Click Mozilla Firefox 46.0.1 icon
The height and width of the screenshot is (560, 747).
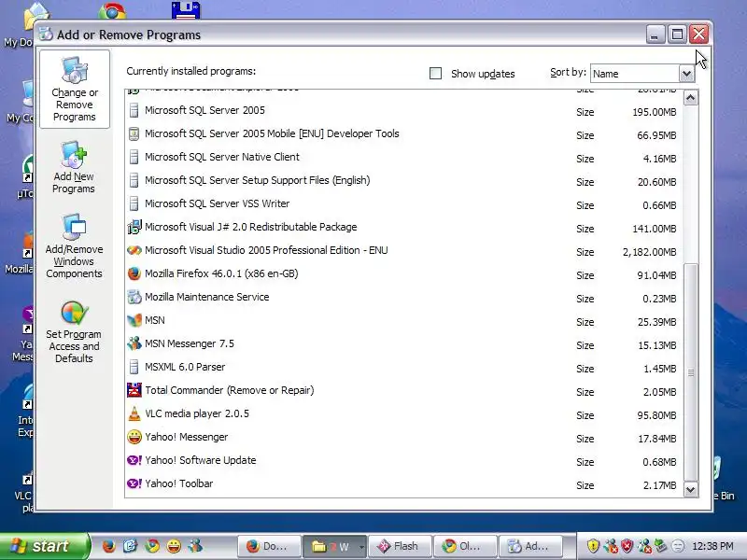point(134,273)
